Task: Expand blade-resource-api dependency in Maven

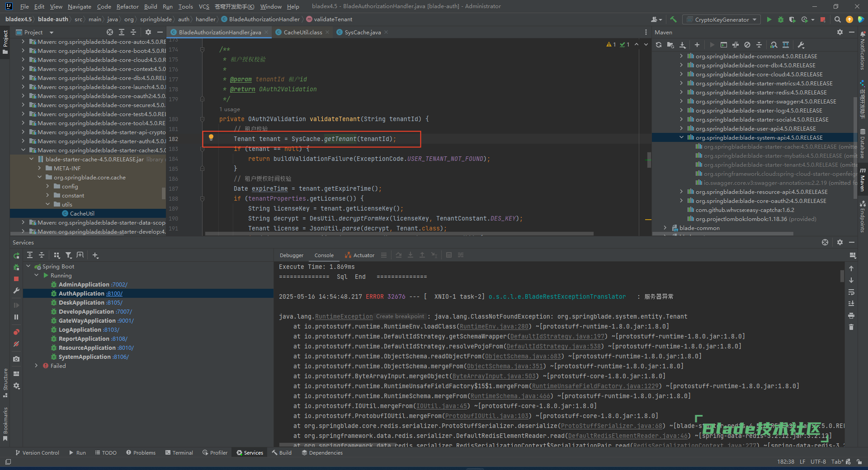Action: pyautogui.click(x=681, y=192)
